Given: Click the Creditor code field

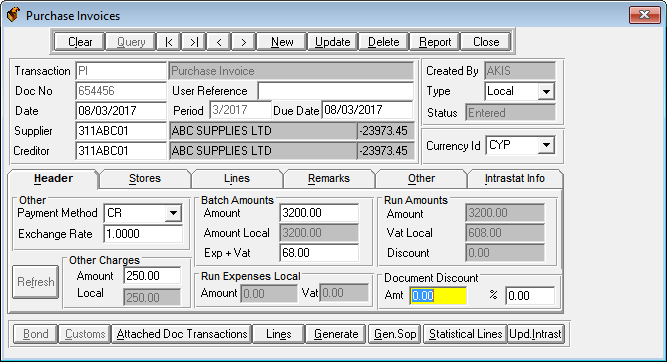Looking at the screenshot, I should point(121,151).
